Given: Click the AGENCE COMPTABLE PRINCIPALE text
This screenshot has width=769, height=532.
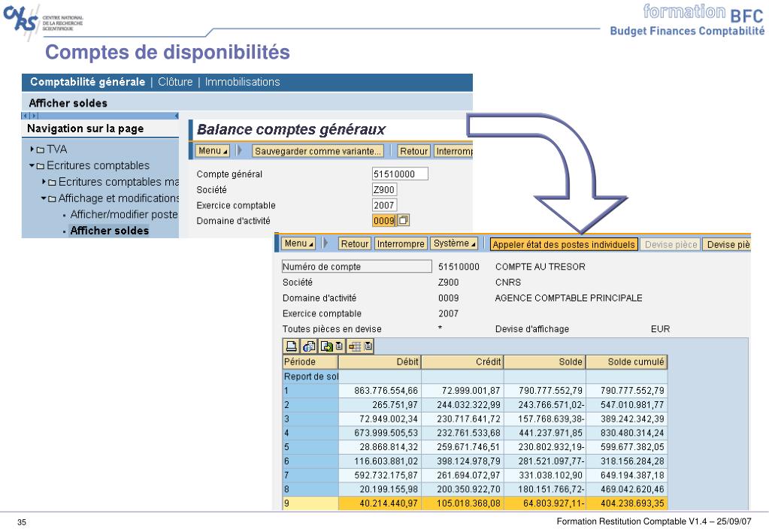Looking at the screenshot, I should tap(568, 298).
